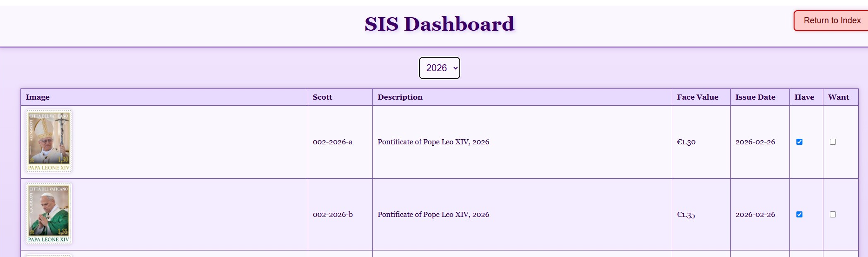Check Want for stamp 002-2026-a
Screen dimensions: 868x257
[x=833, y=142]
